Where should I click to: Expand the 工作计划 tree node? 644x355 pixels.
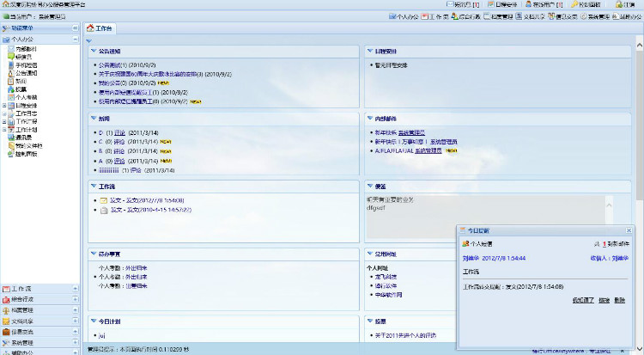click(x=4, y=129)
